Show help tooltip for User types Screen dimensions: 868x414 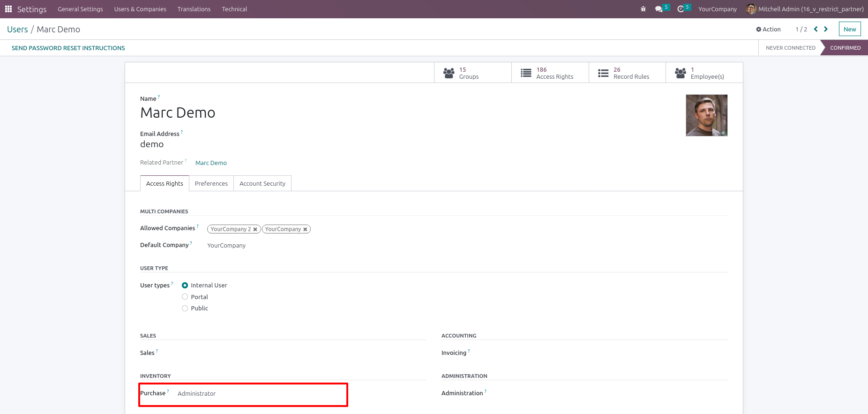point(172,284)
